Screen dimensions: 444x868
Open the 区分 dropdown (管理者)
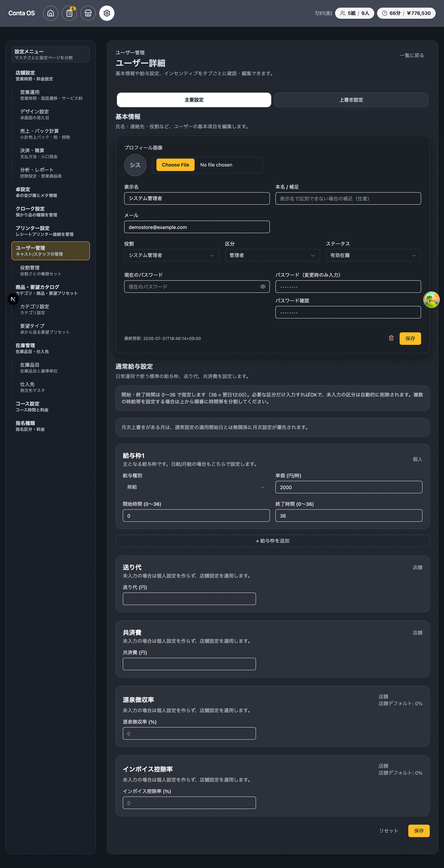tap(272, 255)
